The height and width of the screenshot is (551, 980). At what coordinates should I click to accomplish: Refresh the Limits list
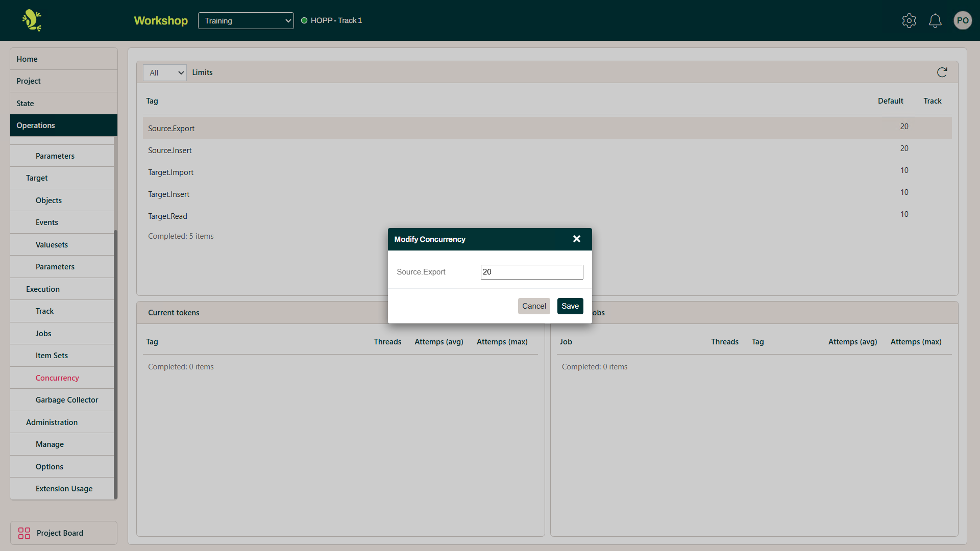[x=942, y=72]
